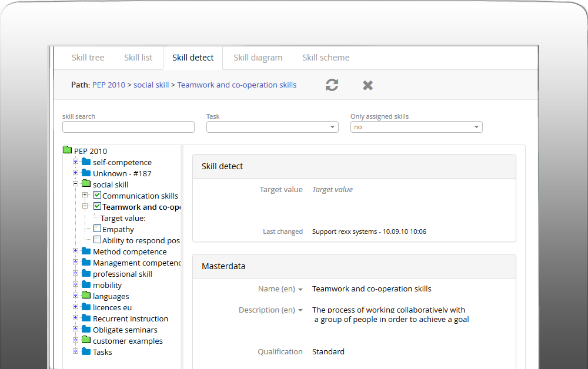The height and width of the screenshot is (369, 588).
Task: Click the refresh arrows icon
Action: (332, 85)
